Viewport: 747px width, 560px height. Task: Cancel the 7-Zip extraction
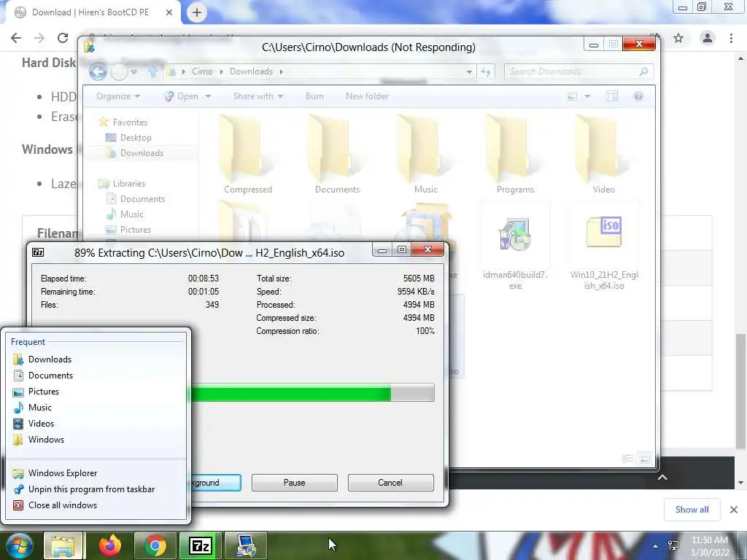(x=390, y=483)
